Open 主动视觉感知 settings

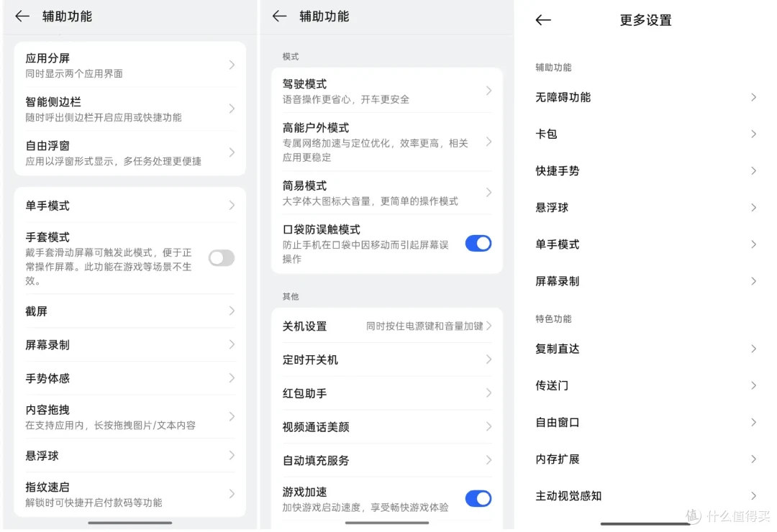click(x=645, y=496)
